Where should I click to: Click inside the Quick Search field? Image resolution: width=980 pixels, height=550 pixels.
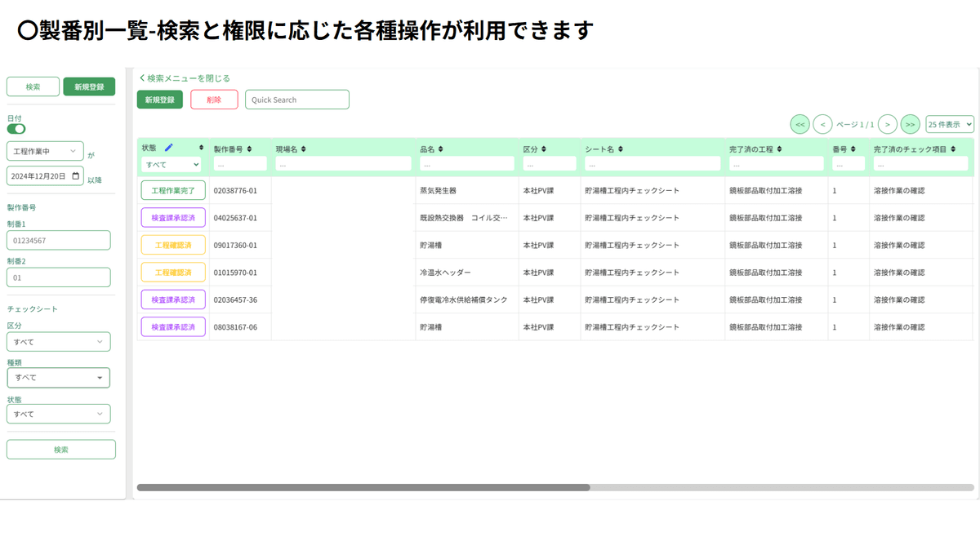(x=296, y=99)
